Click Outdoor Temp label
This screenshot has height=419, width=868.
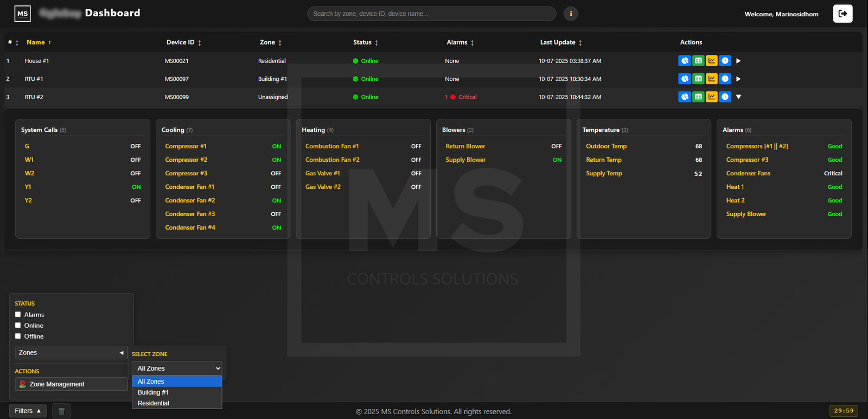(x=606, y=146)
